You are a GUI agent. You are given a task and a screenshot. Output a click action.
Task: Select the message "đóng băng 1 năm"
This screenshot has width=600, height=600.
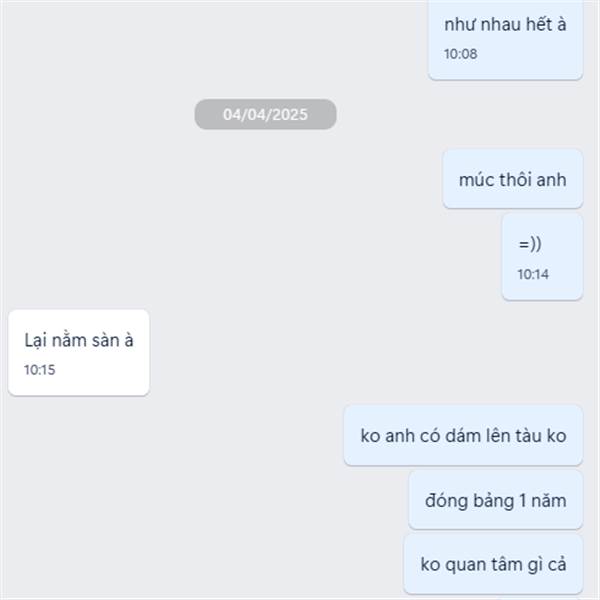[x=496, y=501]
